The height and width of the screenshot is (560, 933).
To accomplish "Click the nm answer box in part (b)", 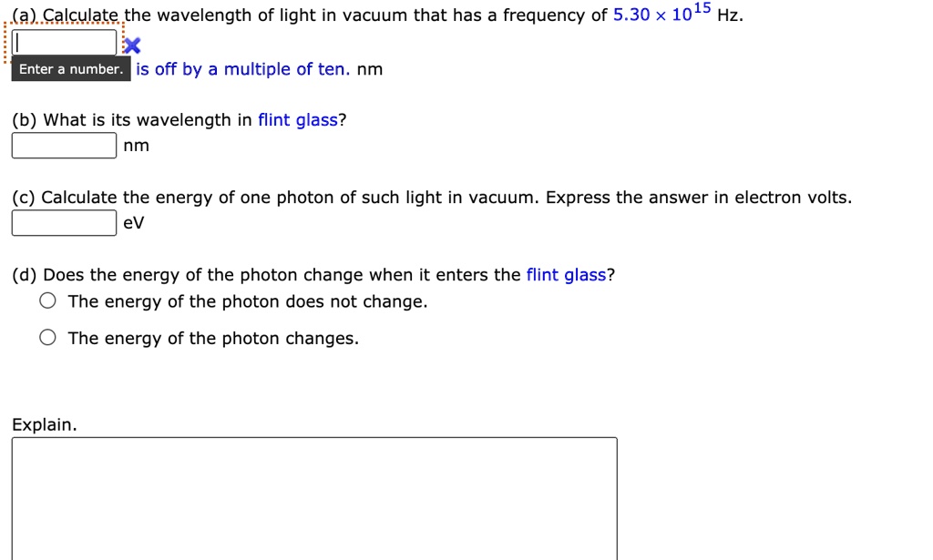I will [x=62, y=145].
